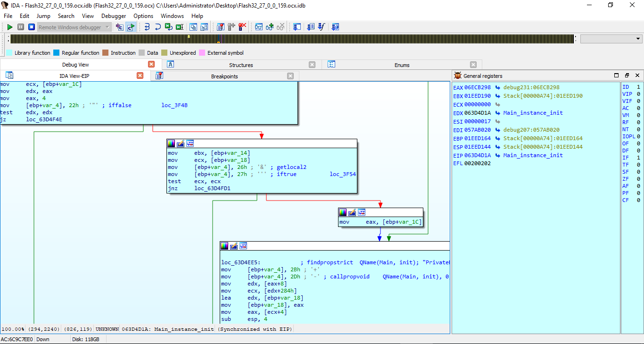Toggle the TF flag value
This screenshot has width=644, height=344.
[638, 165]
